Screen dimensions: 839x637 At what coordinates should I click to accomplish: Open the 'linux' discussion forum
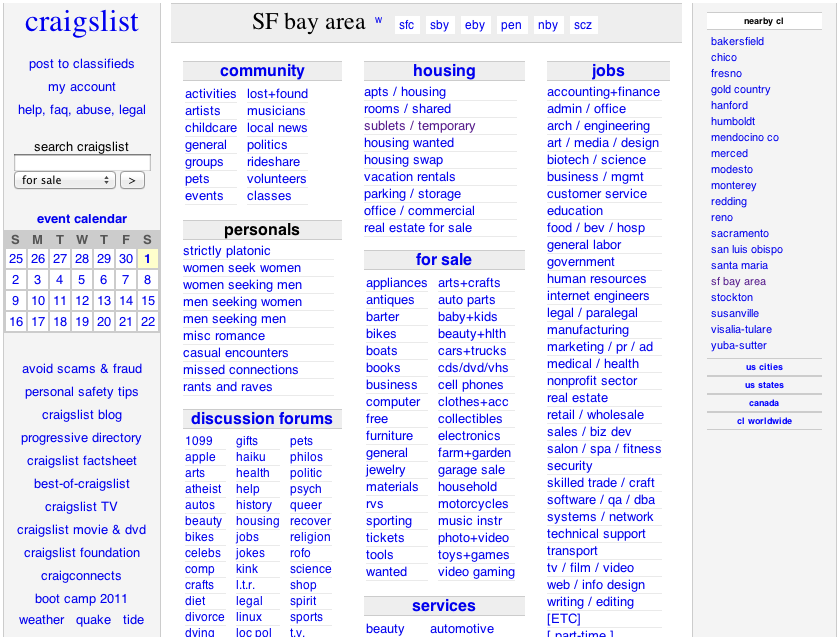[249, 617]
